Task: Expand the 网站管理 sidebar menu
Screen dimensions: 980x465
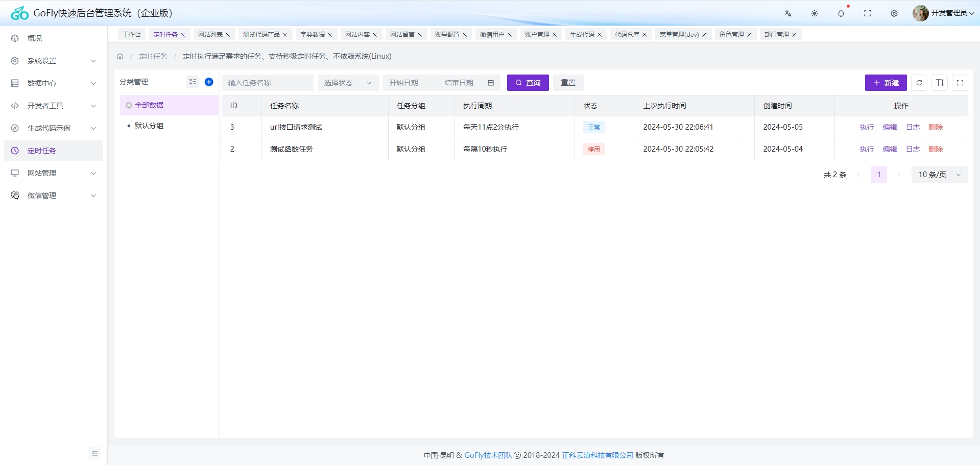Action: click(54, 173)
